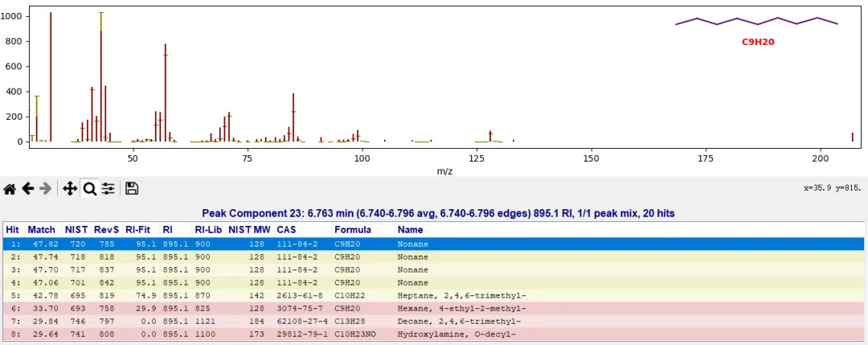Toggle the Zoom to rectangle tool
Image resolution: width=868 pixels, height=345 pixels.
(x=89, y=188)
